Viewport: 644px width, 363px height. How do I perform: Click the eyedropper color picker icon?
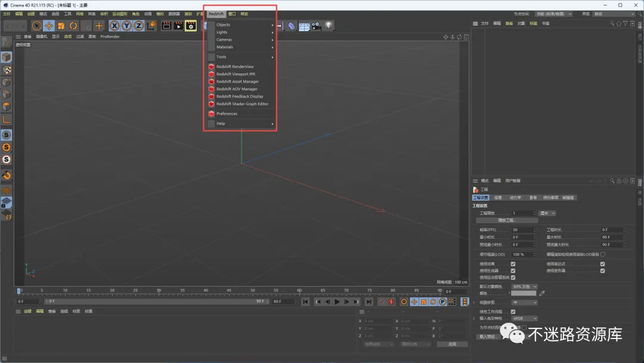542,293
